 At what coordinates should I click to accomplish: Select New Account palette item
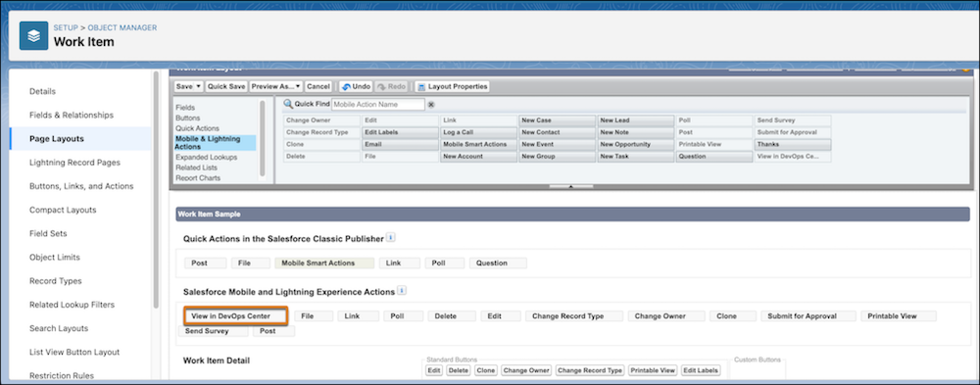[478, 157]
